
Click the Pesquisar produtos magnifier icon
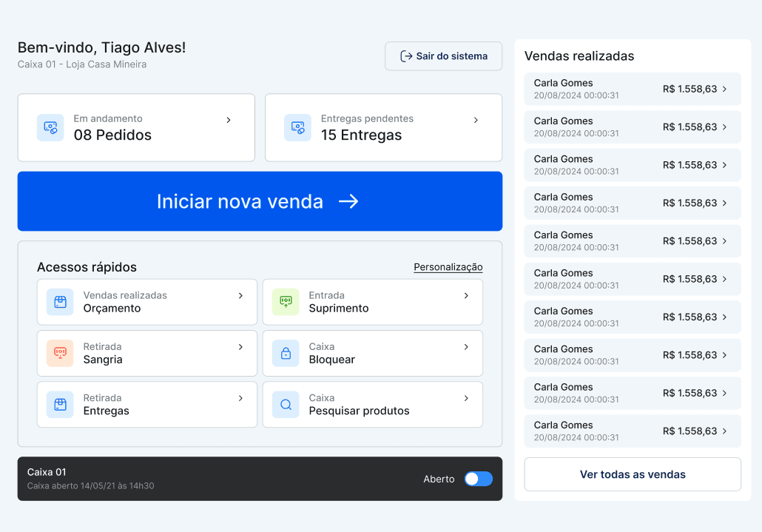pyautogui.click(x=286, y=405)
